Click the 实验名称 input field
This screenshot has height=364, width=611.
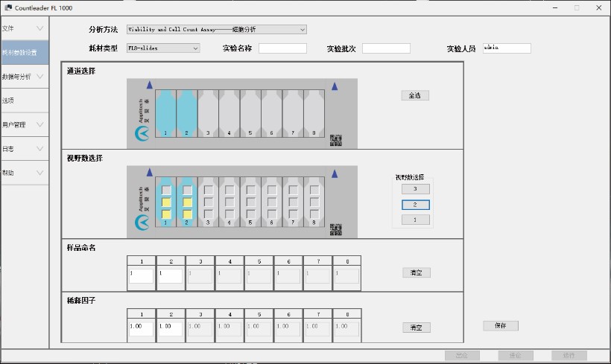(x=282, y=48)
